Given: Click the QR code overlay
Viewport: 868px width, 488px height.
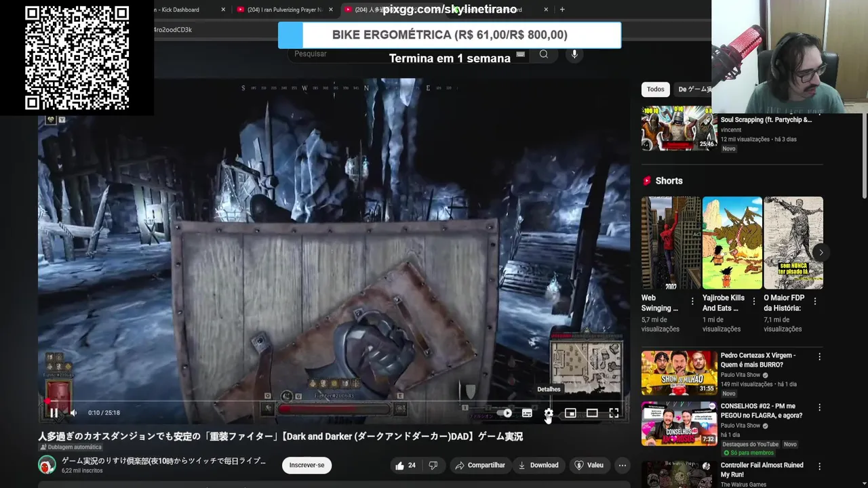Looking at the screenshot, I should (x=77, y=58).
